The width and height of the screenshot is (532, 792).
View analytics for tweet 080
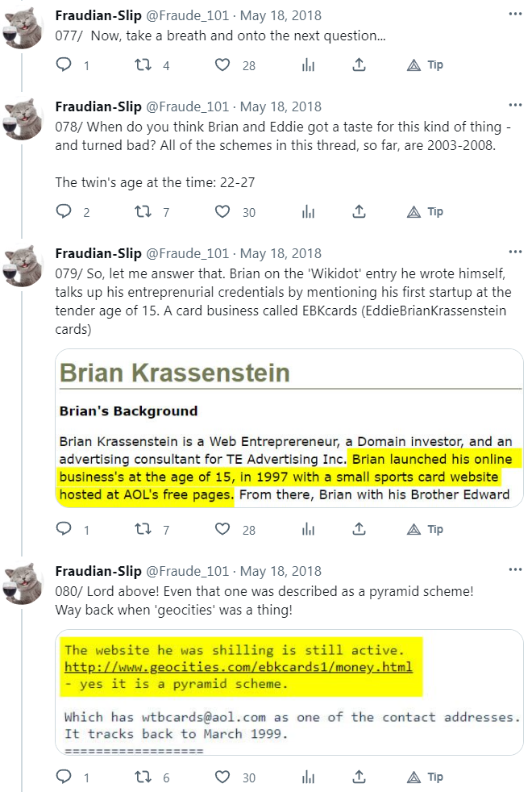(307, 777)
